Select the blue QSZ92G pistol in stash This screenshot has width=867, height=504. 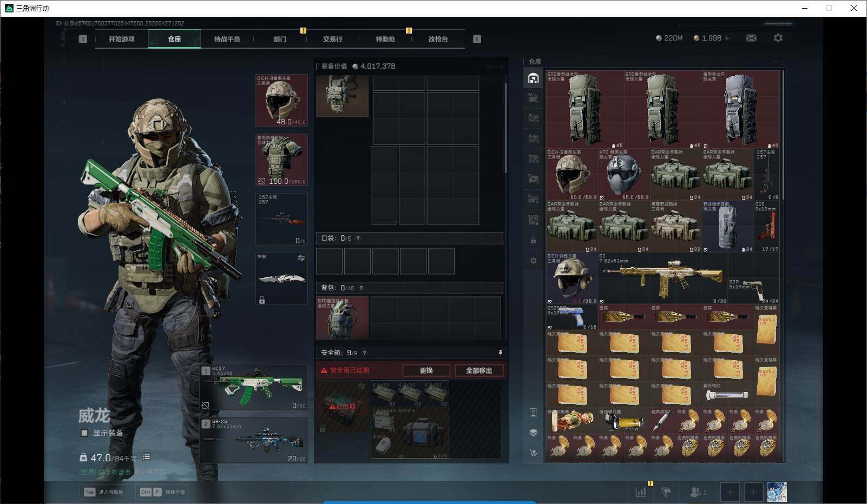click(x=572, y=317)
